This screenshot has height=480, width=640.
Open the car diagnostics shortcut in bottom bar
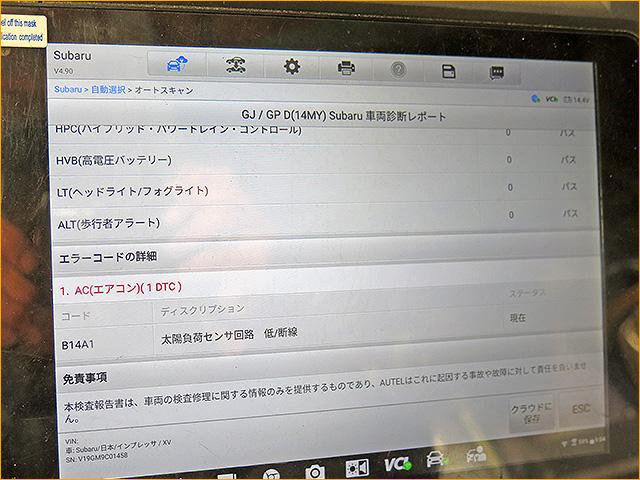[x=437, y=459]
